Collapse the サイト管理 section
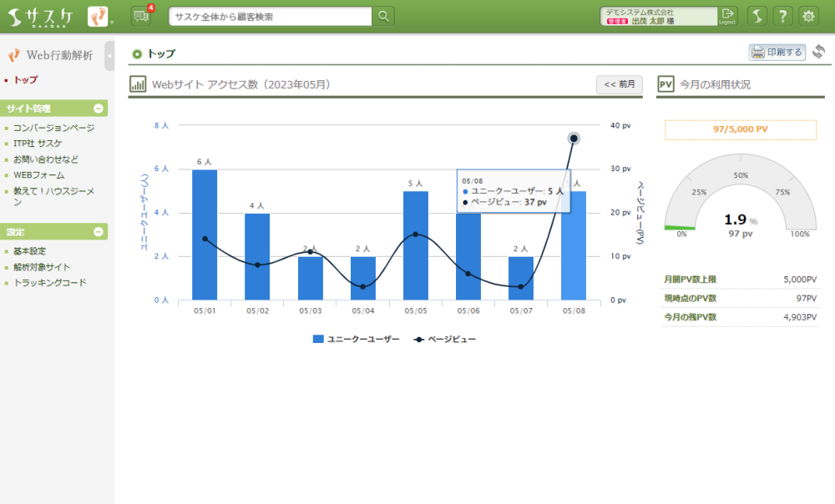835x504 pixels. 99,108
